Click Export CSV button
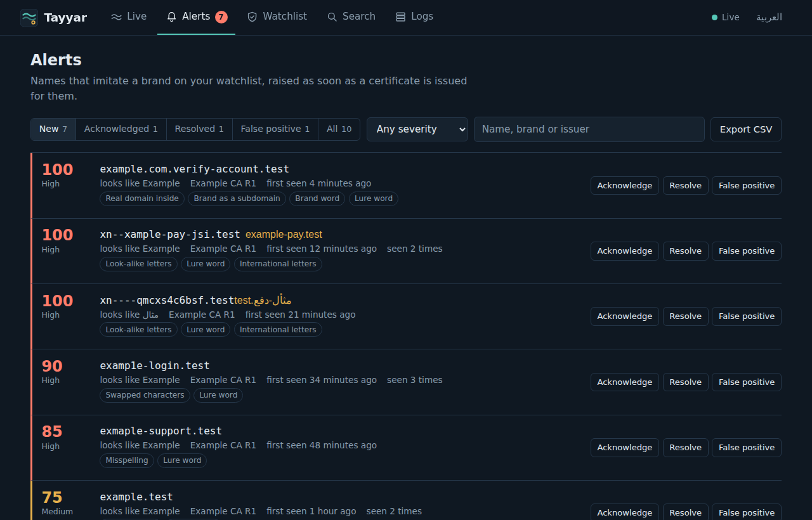The image size is (812, 520). [x=746, y=129]
